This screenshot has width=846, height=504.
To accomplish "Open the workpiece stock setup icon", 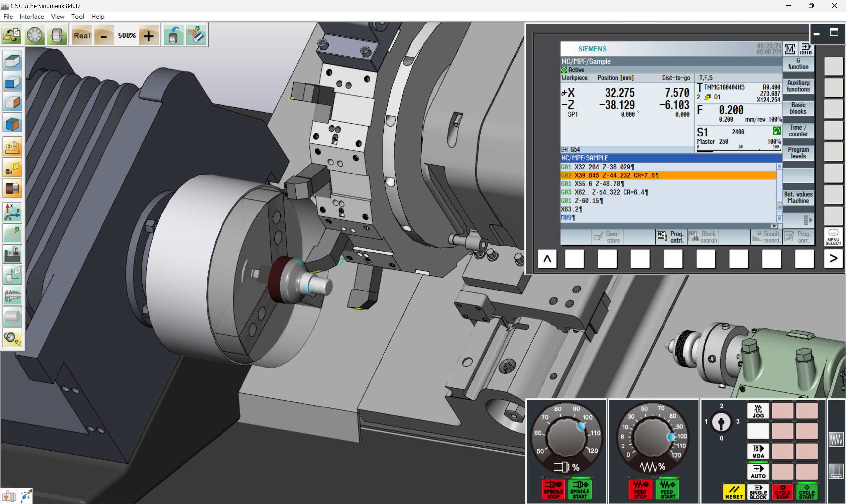I will [x=57, y=35].
